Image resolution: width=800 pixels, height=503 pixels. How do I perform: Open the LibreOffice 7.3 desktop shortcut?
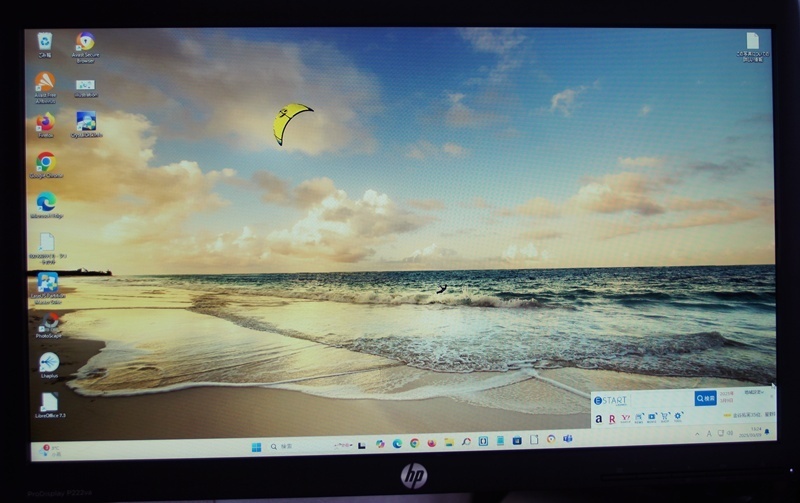click(x=49, y=401)
